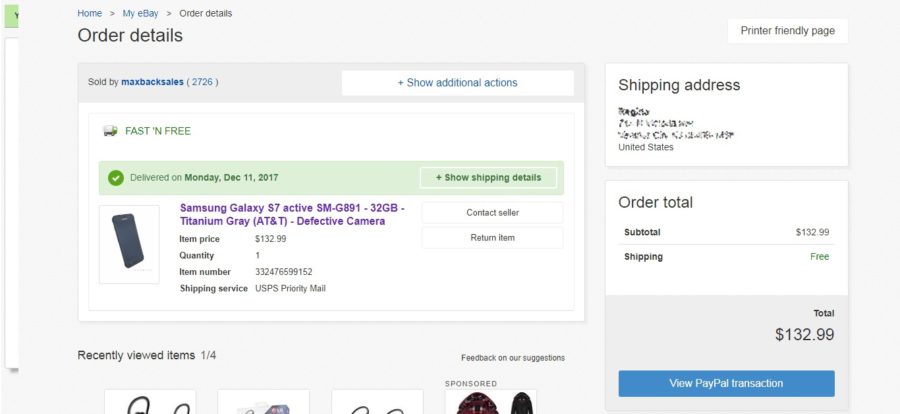Open Printer friendly page
The height and width of the screenshot is (414, 900).
[x=787, y=31]
